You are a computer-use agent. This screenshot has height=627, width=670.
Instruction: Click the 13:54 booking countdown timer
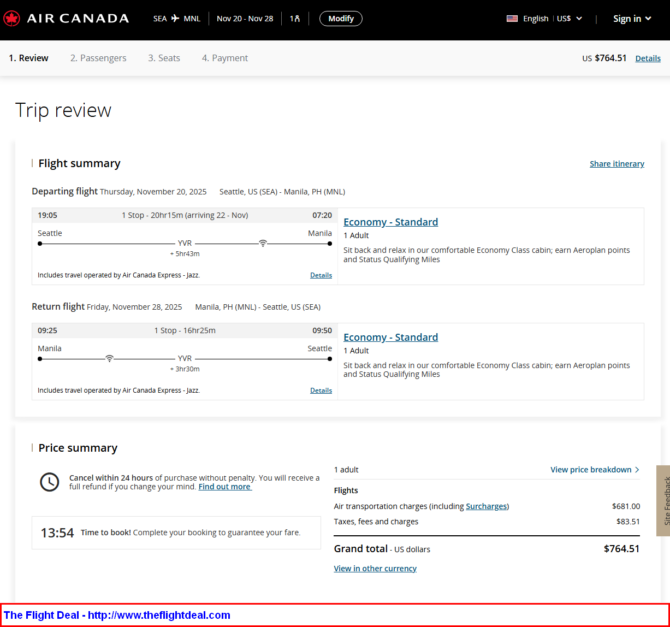57,533
